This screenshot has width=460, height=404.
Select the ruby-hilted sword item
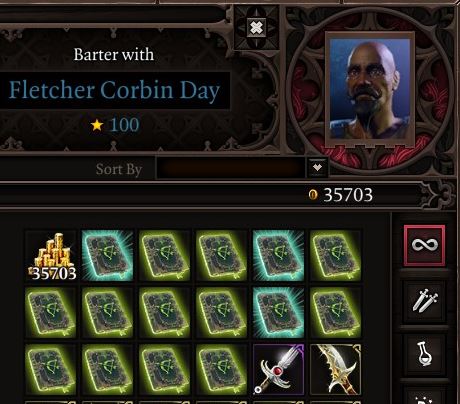[279, 369]
